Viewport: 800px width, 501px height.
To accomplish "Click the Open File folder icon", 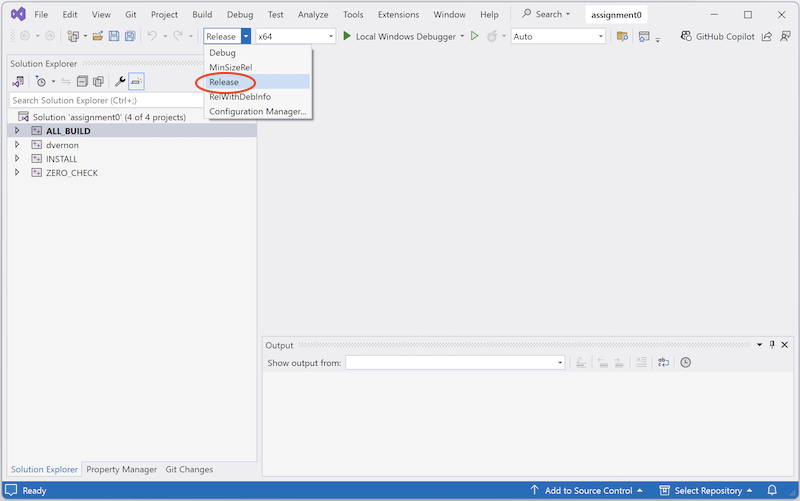I will coord(97,36).
